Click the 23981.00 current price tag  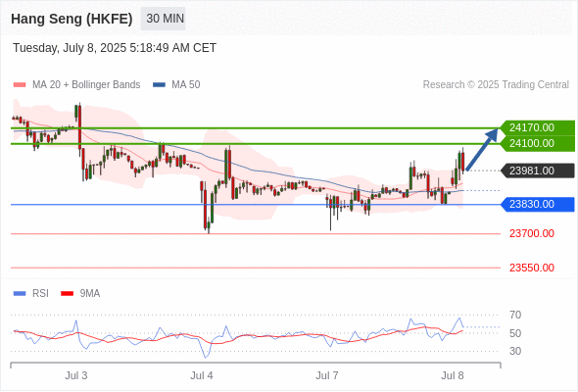pos(538,171)
